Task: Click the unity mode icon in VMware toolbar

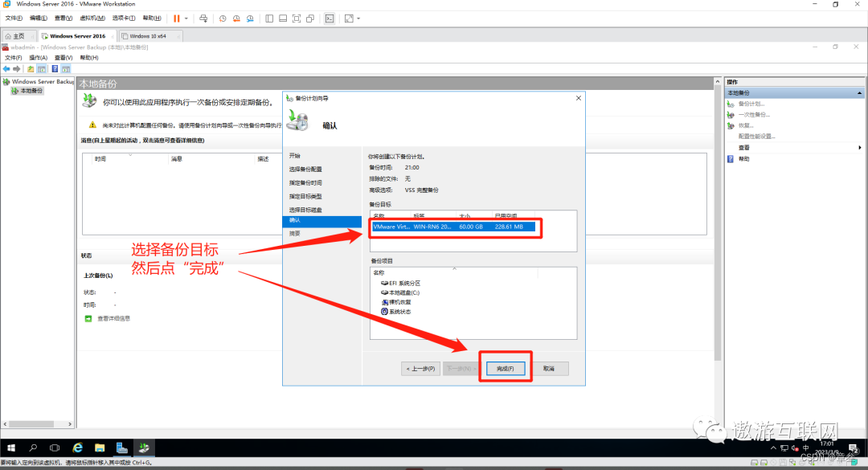Action: (310, 18)
